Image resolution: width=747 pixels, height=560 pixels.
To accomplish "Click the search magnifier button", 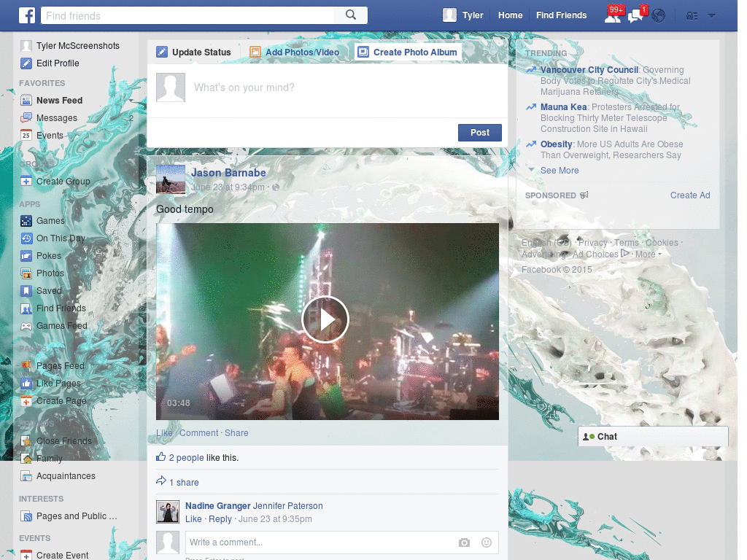I will point(351,15).
